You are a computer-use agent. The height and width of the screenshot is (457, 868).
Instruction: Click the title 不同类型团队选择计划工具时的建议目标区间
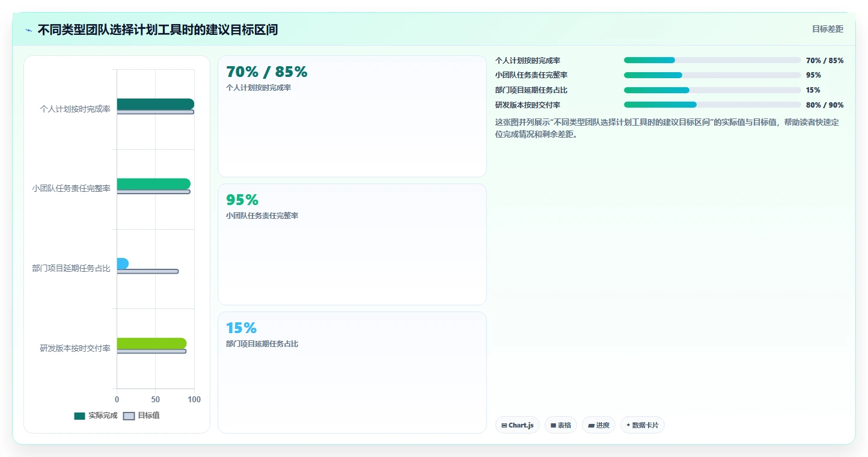[157, 30]
